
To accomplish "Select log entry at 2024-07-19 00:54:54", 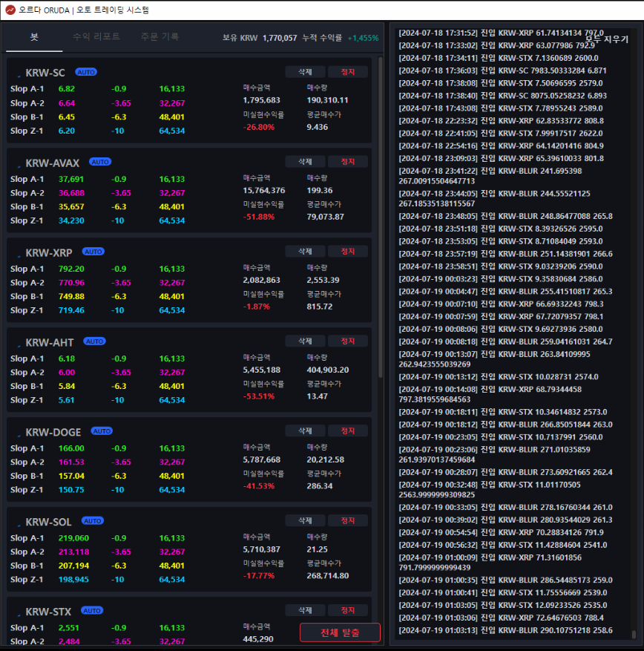I will coord(502,532).
